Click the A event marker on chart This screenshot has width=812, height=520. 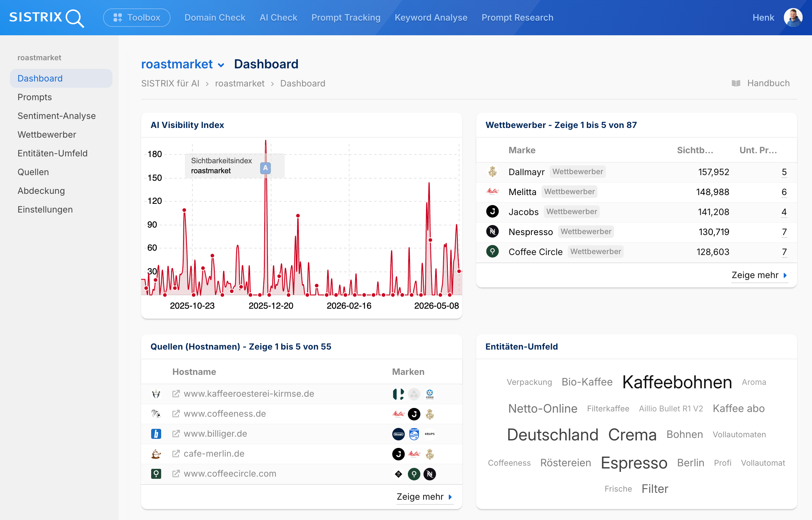[x=265, y=168]
